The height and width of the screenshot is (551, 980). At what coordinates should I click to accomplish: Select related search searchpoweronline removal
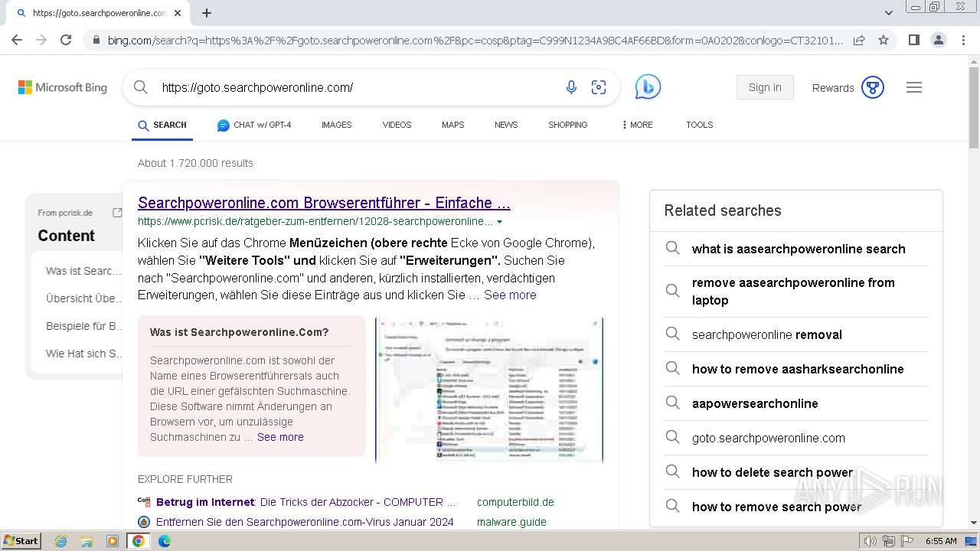pos(796,334)
